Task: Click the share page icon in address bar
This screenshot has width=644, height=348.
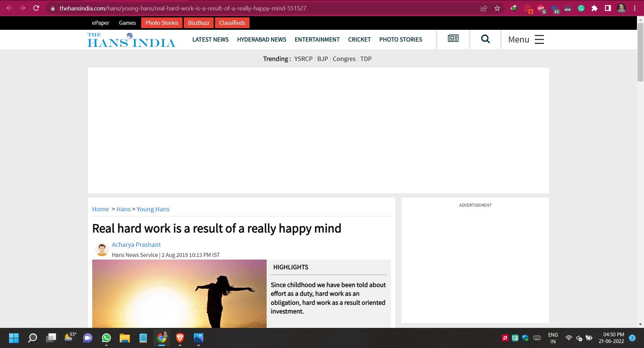Action: 484,8
